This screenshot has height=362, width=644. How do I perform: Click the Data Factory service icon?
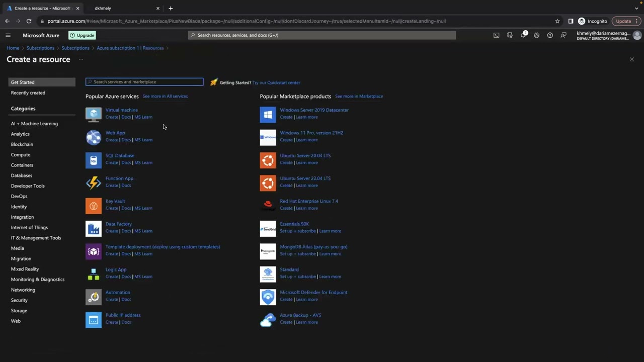(x=94, y=228)
